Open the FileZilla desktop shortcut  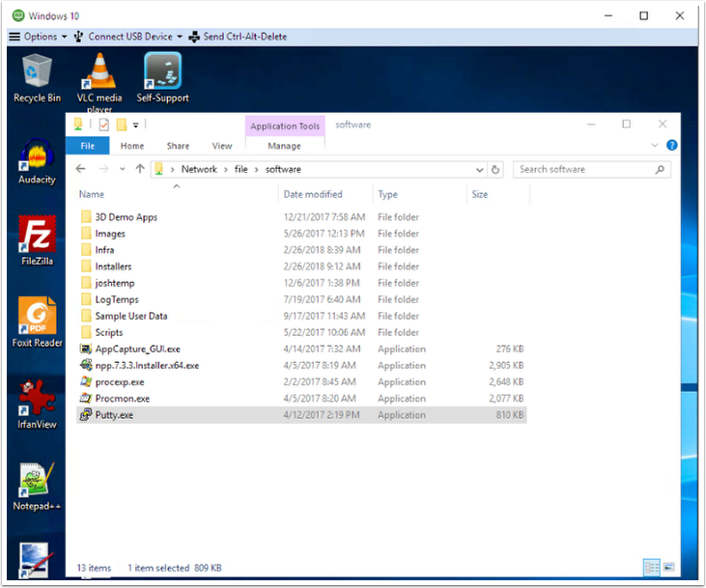(37, 240)
